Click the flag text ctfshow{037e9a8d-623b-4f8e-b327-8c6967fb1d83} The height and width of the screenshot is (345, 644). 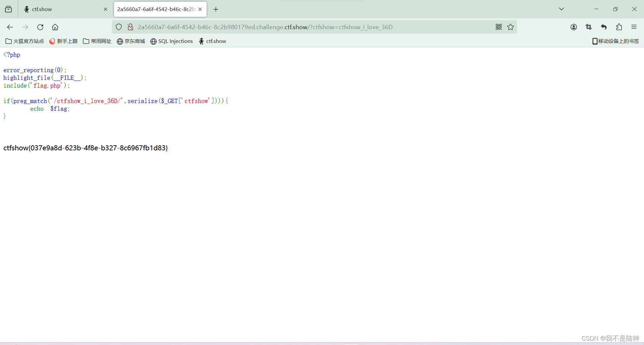coord(86,148)
